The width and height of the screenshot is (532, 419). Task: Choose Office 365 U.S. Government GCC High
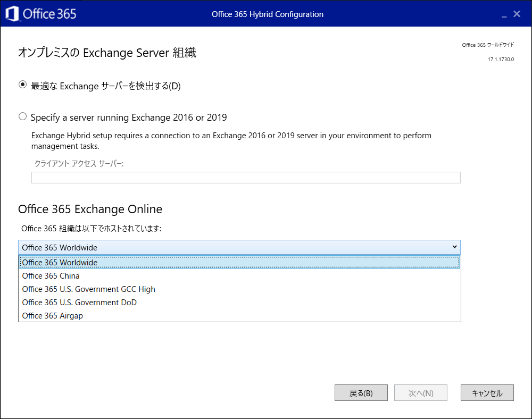click(x=239, y=289)
